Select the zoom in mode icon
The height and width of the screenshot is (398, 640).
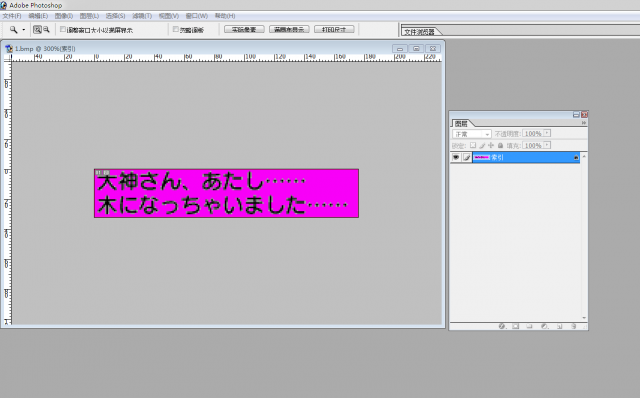tap(37, 29)
